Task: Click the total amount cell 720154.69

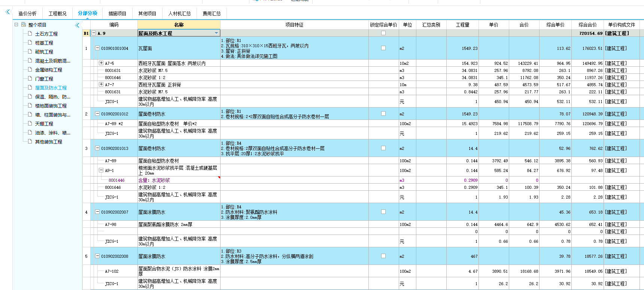Action: point(588,33)
